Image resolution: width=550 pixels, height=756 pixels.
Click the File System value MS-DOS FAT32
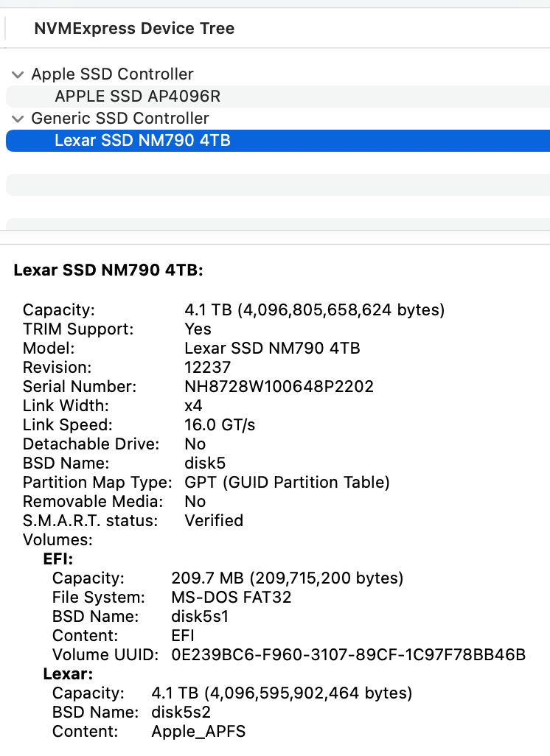tap(231, 598)
